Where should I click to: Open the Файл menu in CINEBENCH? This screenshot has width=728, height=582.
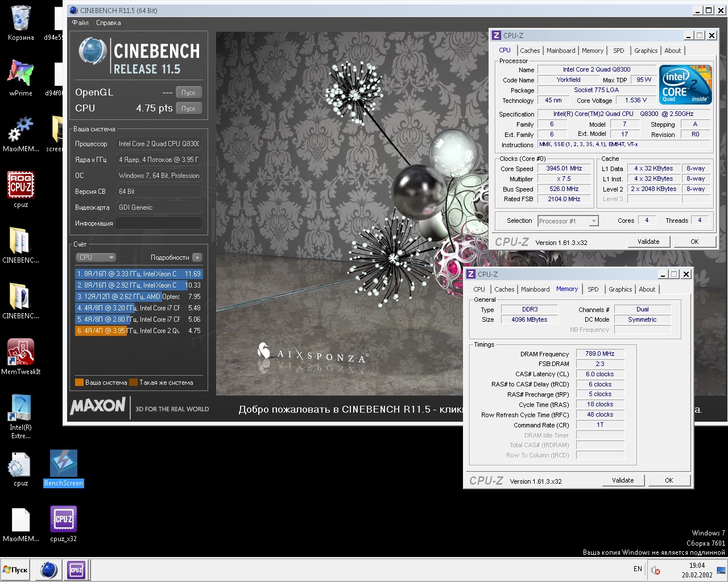click(80, 23)
